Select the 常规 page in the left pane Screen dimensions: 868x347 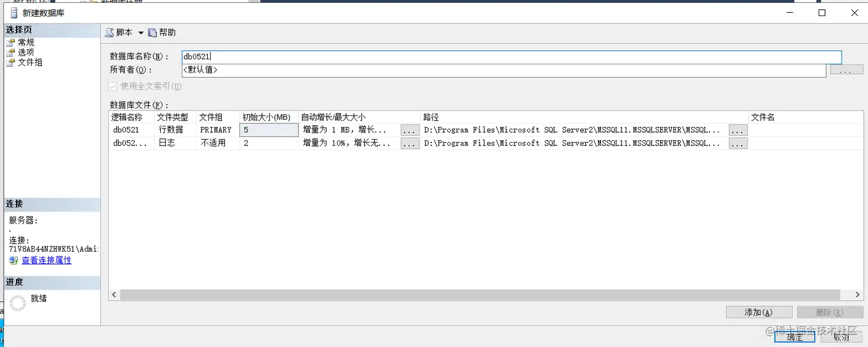pos(26,42)
